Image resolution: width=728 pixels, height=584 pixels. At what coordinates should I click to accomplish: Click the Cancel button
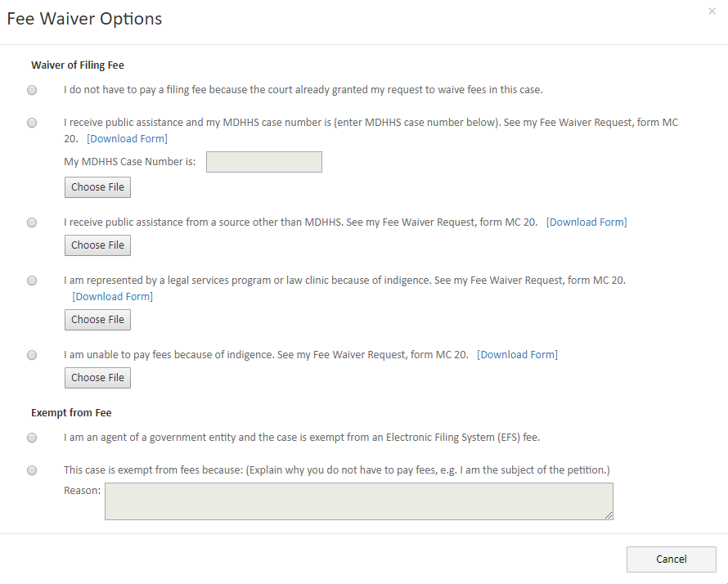671,559
